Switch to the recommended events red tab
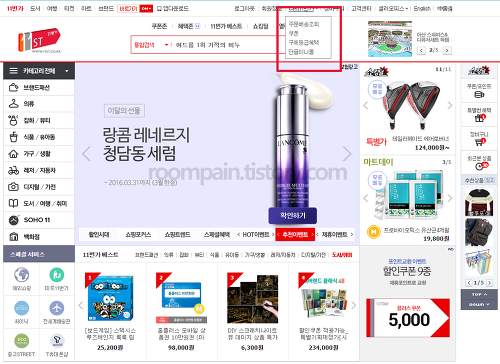Screen dimensions: 500x364 click(295, 235)
